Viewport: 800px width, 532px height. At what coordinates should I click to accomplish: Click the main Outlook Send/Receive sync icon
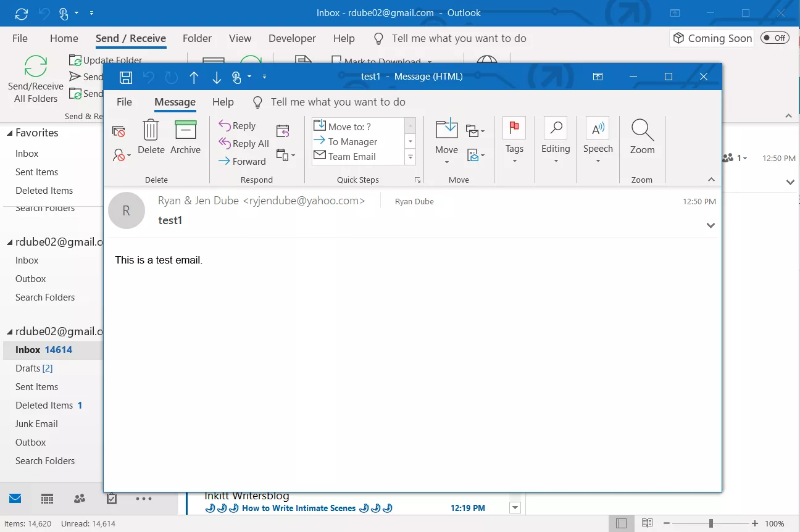pyautogui.click(x=22, y=13)
